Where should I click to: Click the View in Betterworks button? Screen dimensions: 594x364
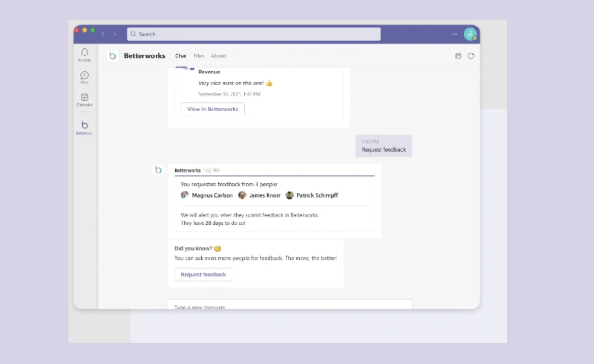[212, 109]
